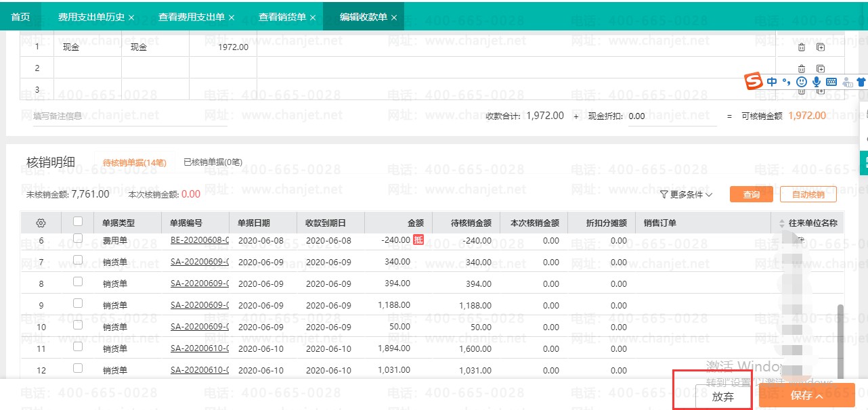Check the box for row 8
This screenshot has width=868, height=410.
(78, 282)
